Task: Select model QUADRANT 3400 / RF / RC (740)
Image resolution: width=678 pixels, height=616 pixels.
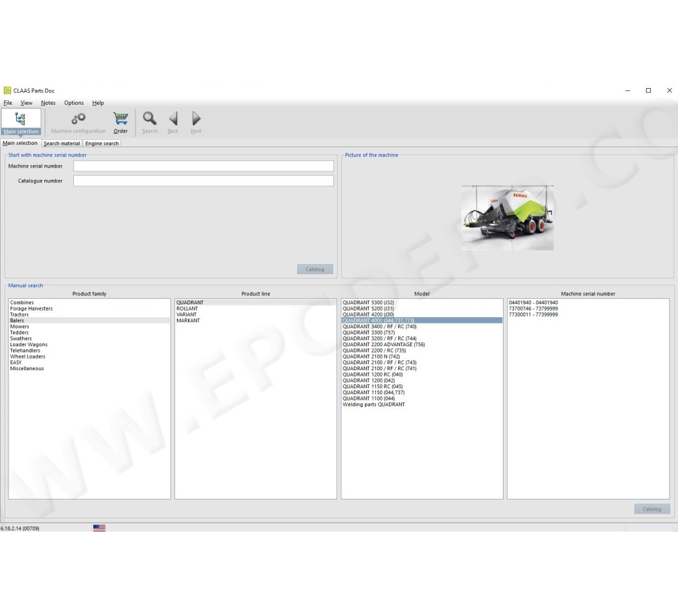Action: [x=422, y=327]
